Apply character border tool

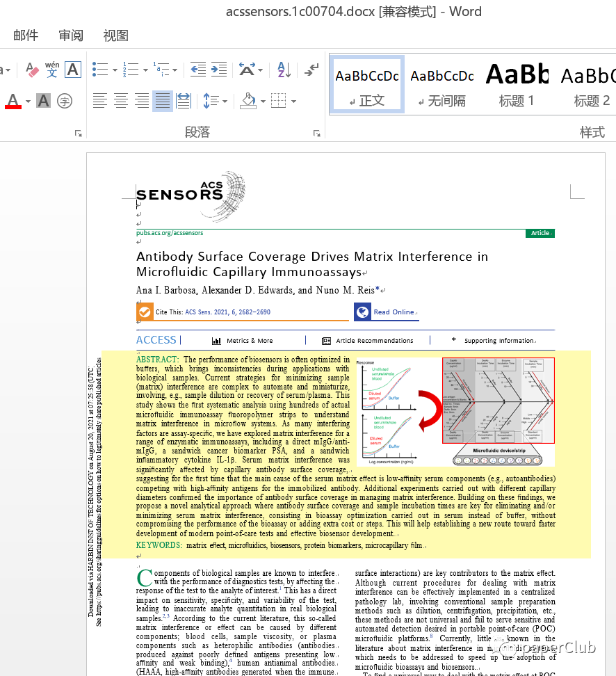73,70
